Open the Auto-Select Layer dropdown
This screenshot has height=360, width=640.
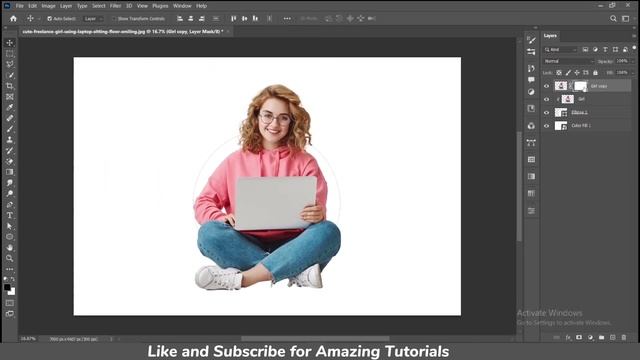coord(93,19)
